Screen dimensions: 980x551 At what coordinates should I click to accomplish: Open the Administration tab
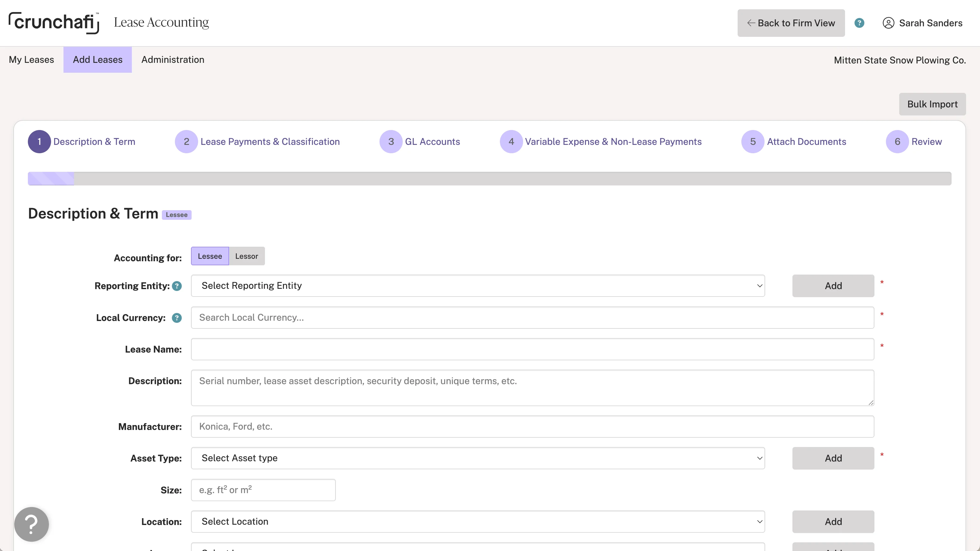173,60
